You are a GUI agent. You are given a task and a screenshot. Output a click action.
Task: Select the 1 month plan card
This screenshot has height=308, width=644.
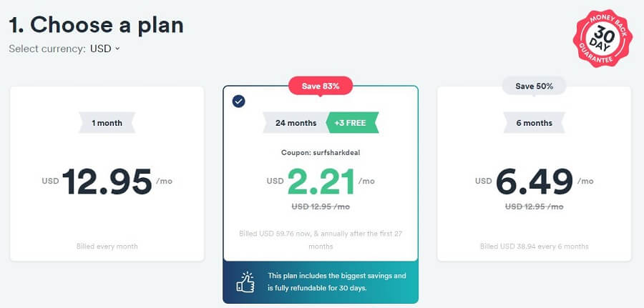tap(107, 174)
